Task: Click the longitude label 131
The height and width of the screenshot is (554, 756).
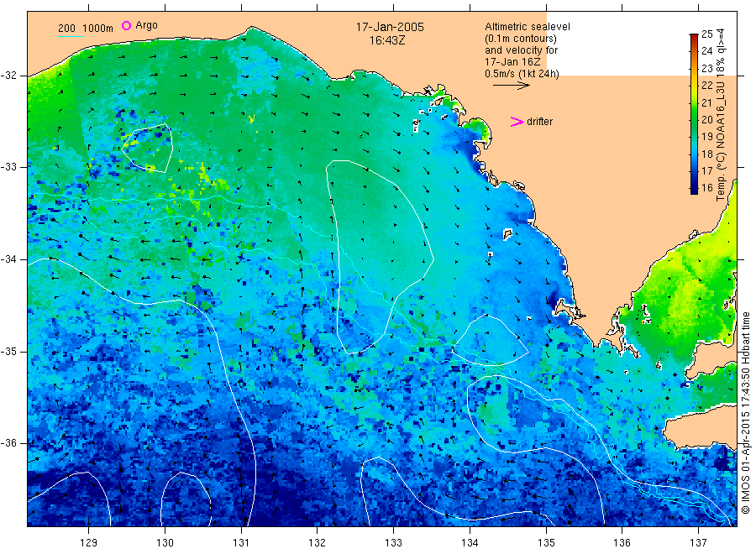Action: tap(241, 543)
